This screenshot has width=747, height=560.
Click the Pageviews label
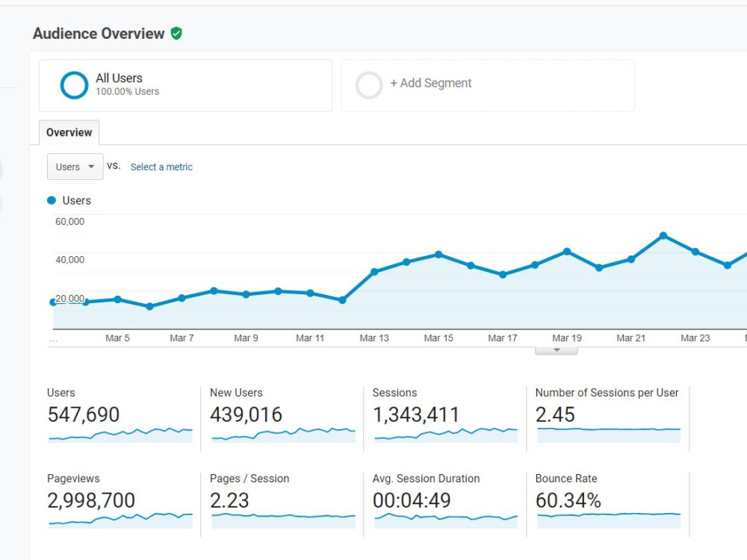click(73, 479)
